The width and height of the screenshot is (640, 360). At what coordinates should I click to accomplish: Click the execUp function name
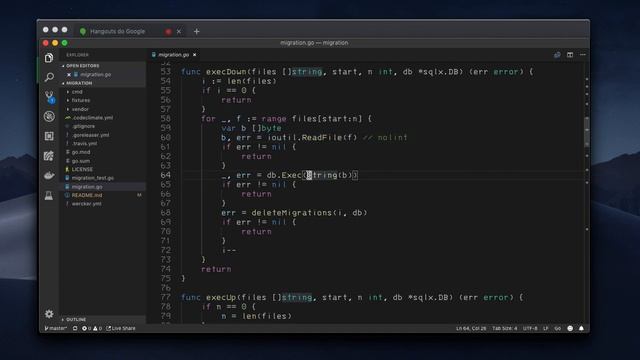[x=221, y=298]
